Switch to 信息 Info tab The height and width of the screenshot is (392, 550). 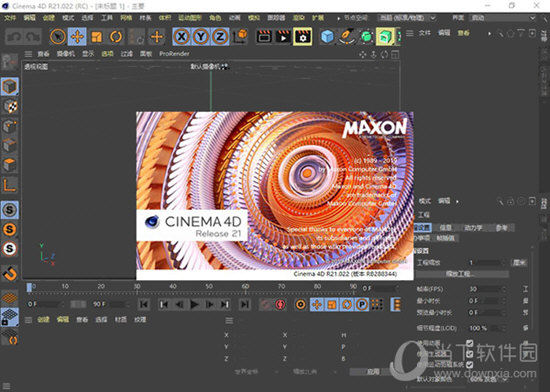[x=445, y=228]
